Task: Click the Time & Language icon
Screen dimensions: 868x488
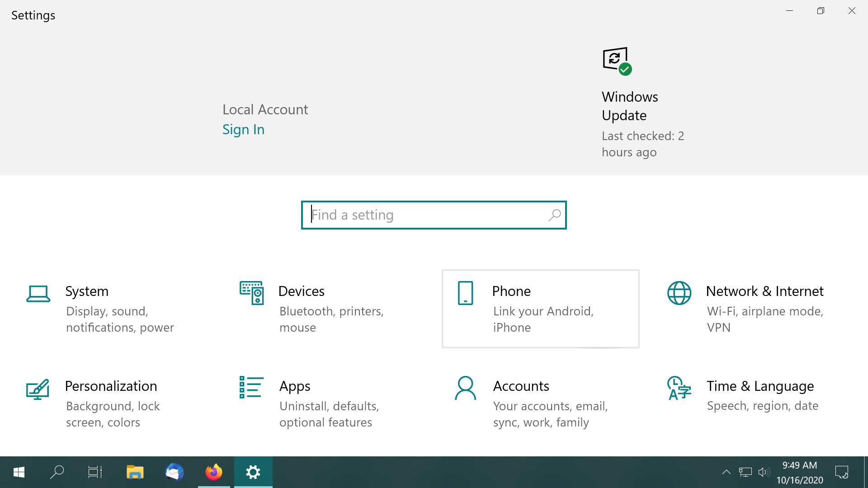Action: point(679,388)
